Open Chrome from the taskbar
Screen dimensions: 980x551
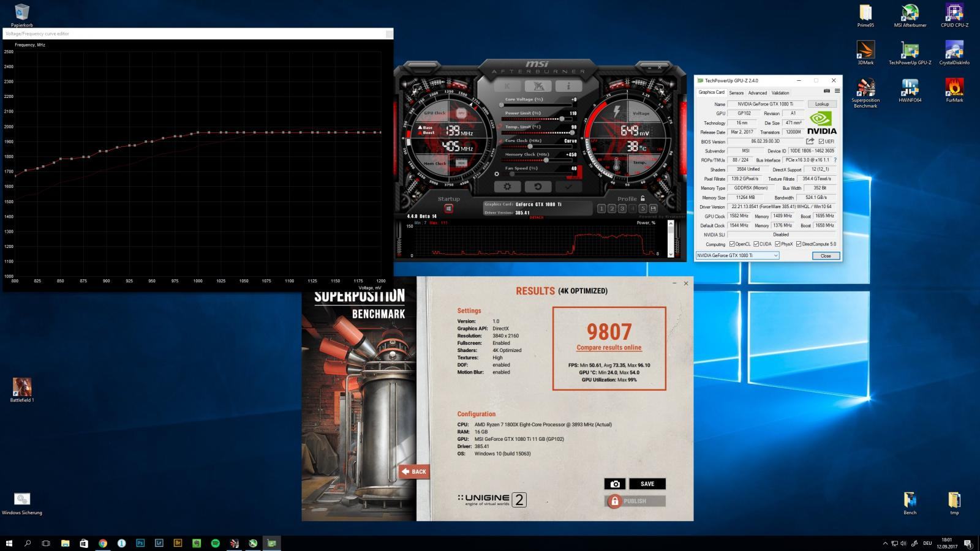[103, 543]
